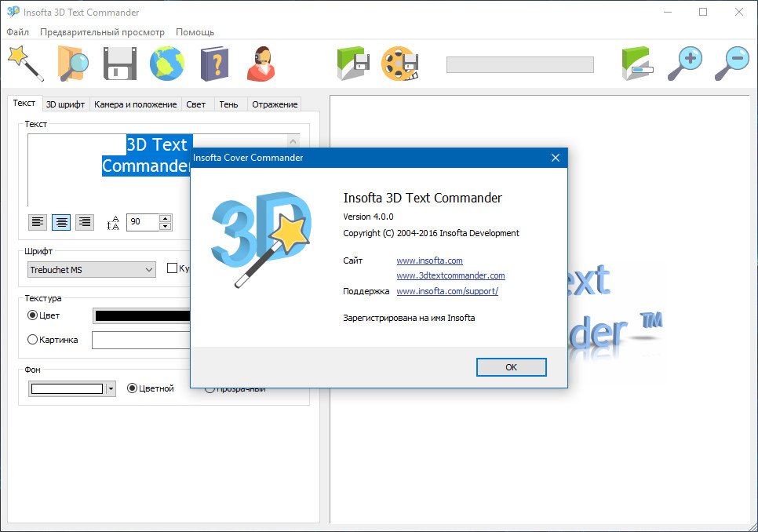
Task: Click the Version 4.0.0 text
Action: pyautogui.click(x=368, y=217)
